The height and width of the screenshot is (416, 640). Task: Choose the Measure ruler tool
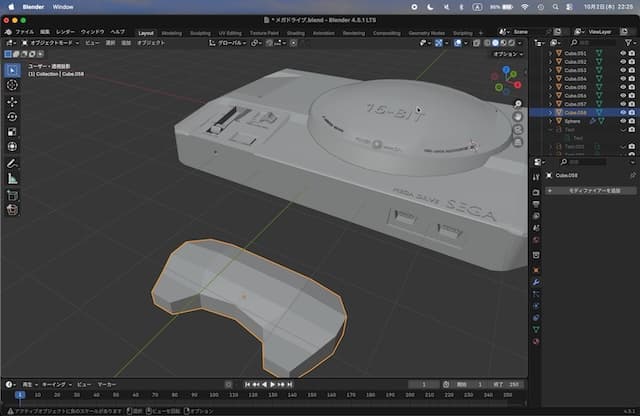(x=12, y=178)
